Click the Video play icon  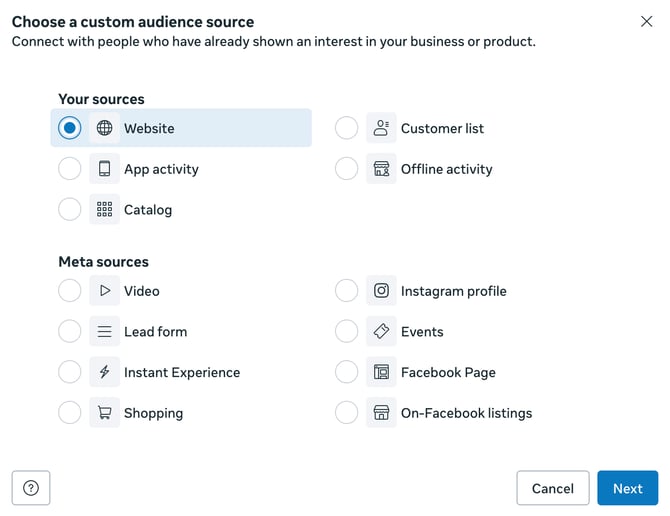point(104,291)
